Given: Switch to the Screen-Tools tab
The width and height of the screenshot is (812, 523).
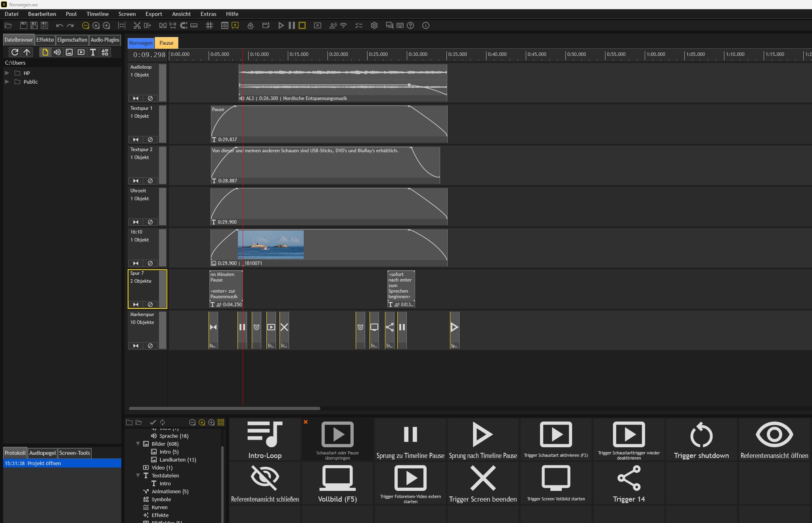Looking at the screenshot, I should point(75,453).
